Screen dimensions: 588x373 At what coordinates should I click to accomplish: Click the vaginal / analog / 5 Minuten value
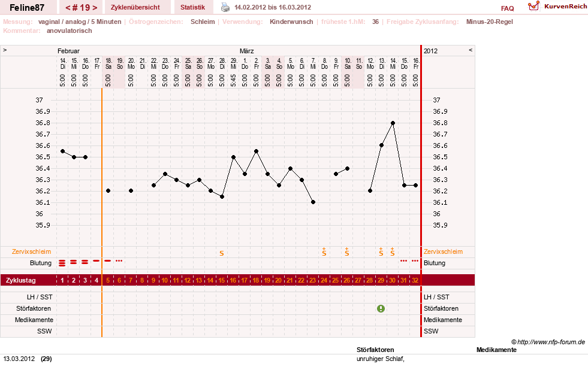tap(80, 22)
